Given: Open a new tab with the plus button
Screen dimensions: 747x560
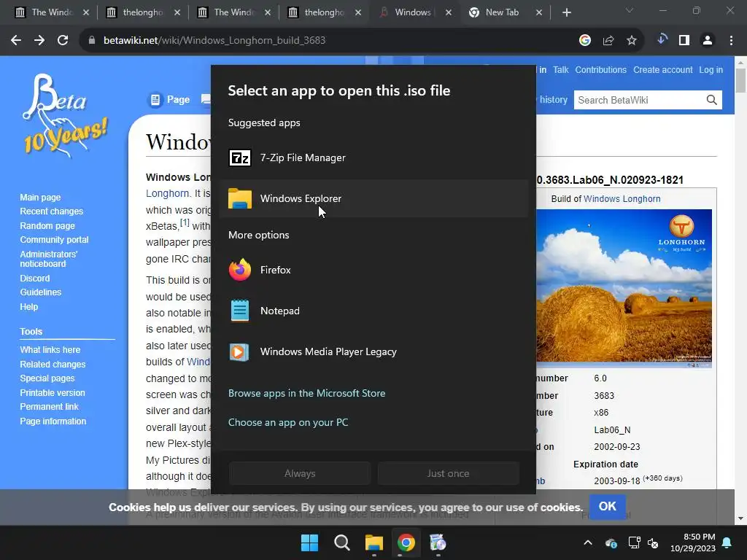Looking at the screenshot, I should 566,13.
